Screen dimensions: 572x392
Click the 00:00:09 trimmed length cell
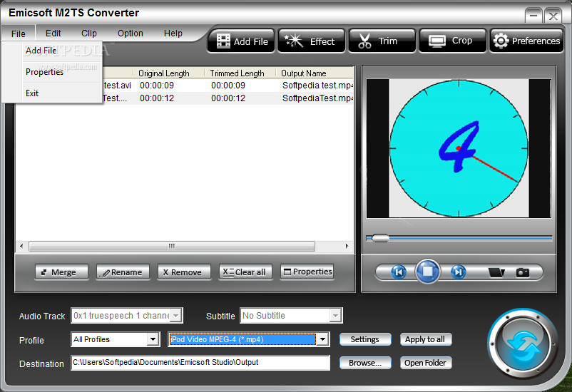point(228,86)
